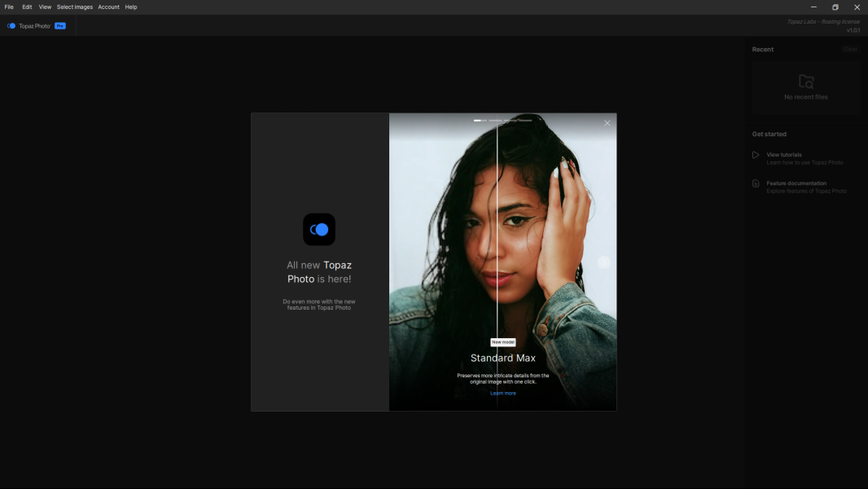
Task: Open the Learn more link
Action: pyautogui.click(x=502, y=393)
